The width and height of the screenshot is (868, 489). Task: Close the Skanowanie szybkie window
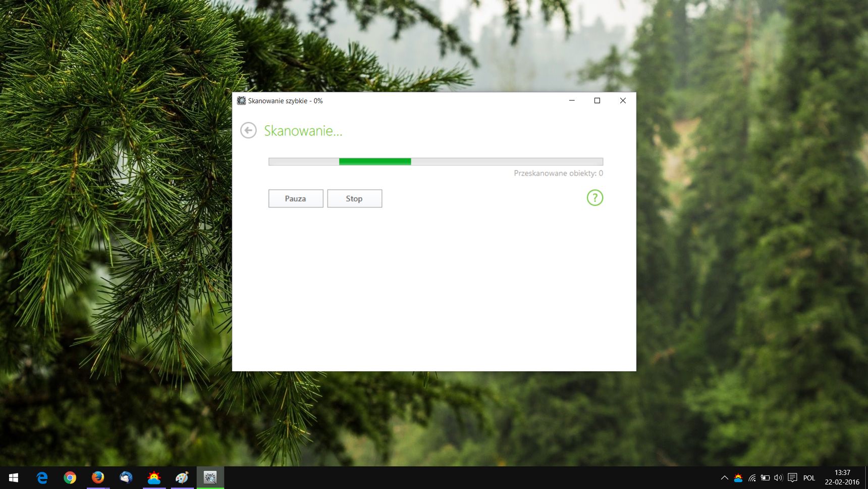623,101
